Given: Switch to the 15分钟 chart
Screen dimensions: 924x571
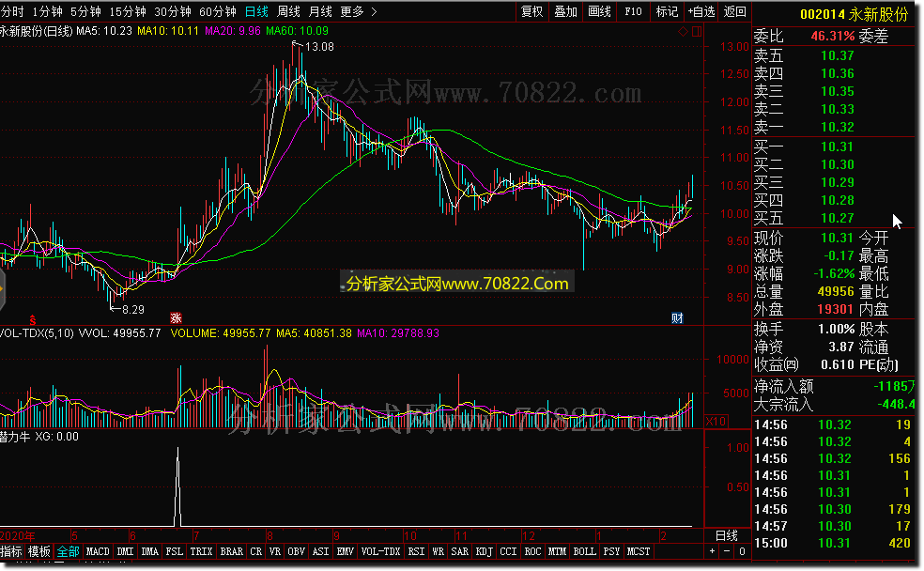Looking at the screenshot, I should (x=128, y=11).
